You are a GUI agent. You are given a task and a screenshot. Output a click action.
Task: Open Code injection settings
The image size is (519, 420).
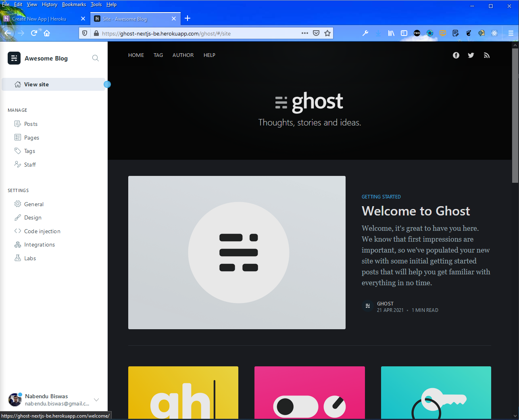42,231
